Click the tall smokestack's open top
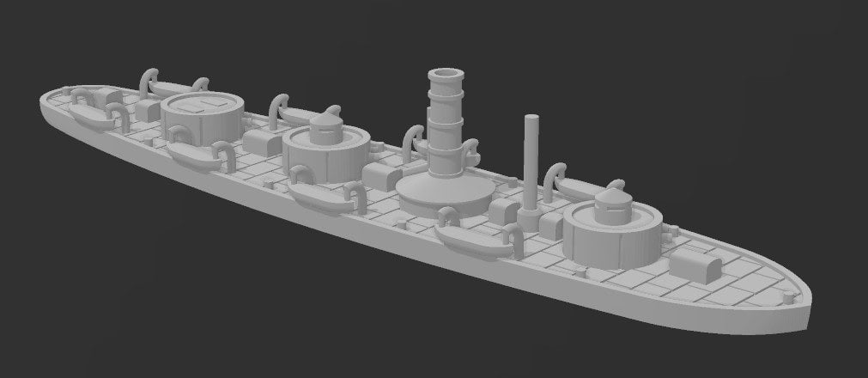The width and height of the screenshot is (868, 378). 446,78
